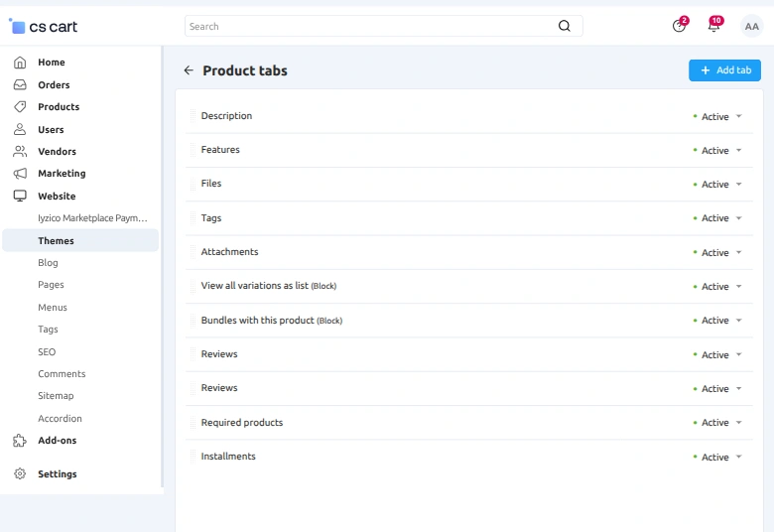Click the Home house icon
This screenshot has height=532, width=774.
(20, 63)
